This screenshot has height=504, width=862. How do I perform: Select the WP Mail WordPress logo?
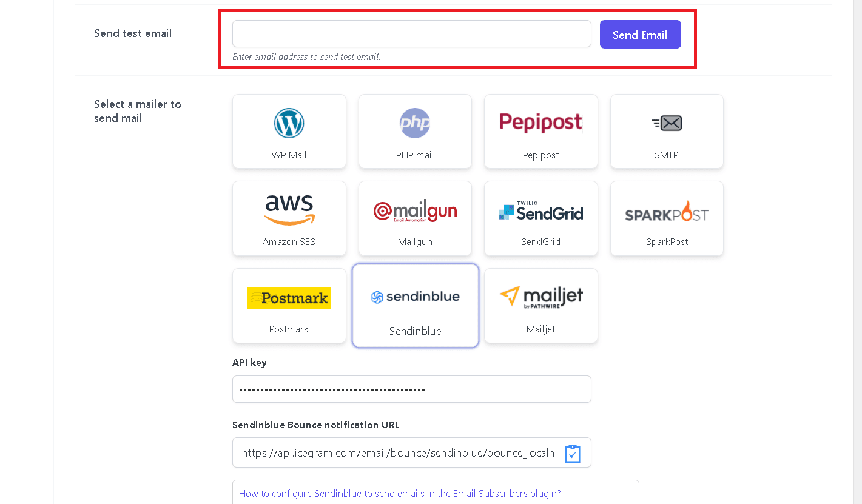289,123
